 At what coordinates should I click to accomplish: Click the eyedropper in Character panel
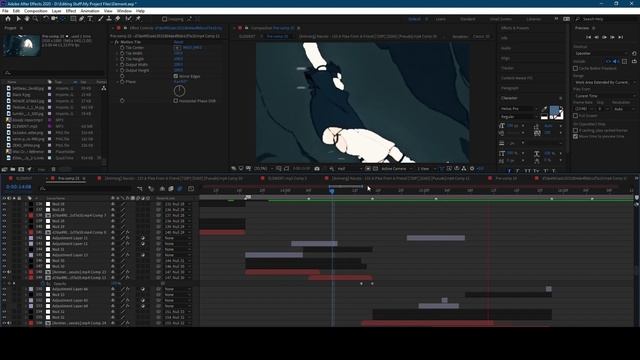click(x=544, y=109)
